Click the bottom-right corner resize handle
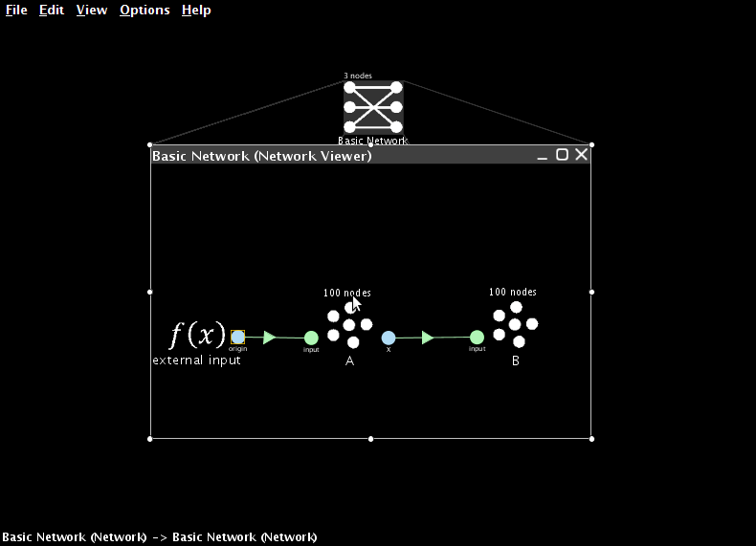This screenshot has height=546, width=756. tap(591, 439)
